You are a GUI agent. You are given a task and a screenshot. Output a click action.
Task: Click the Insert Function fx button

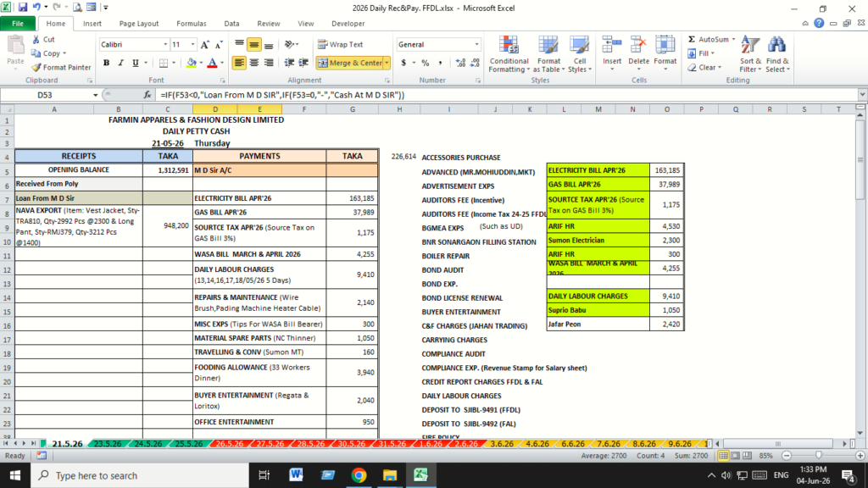coord(147,95)
